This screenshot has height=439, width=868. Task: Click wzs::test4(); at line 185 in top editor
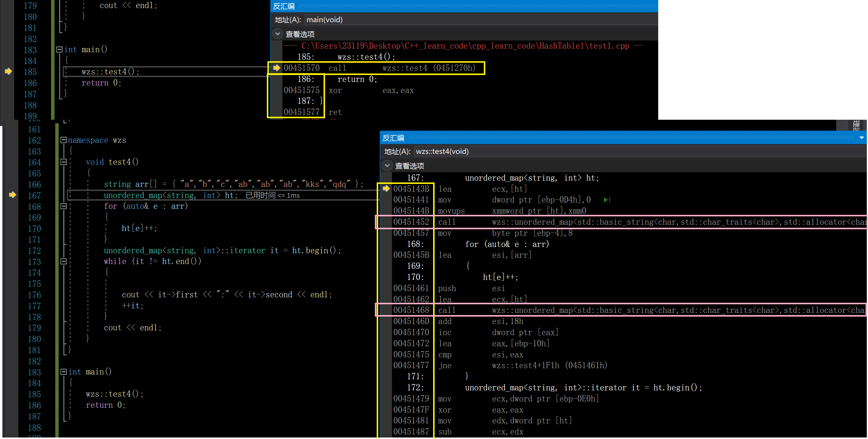[110, 72]
